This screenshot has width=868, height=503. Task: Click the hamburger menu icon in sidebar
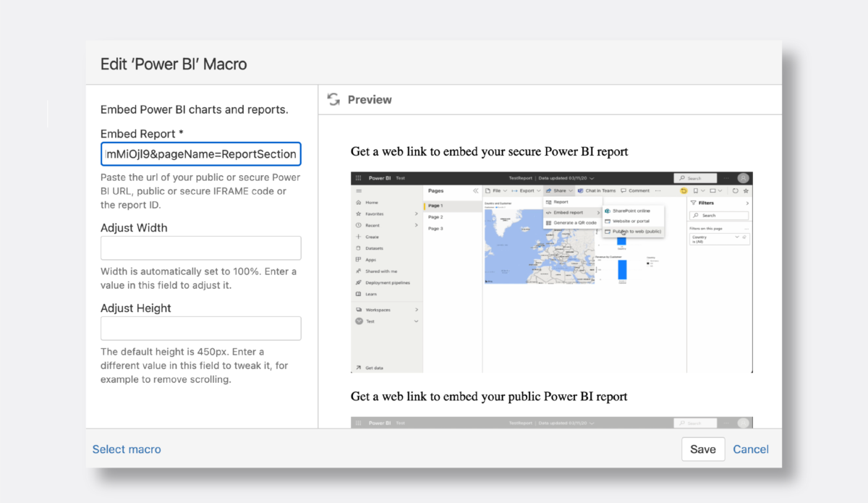[359, 190]
